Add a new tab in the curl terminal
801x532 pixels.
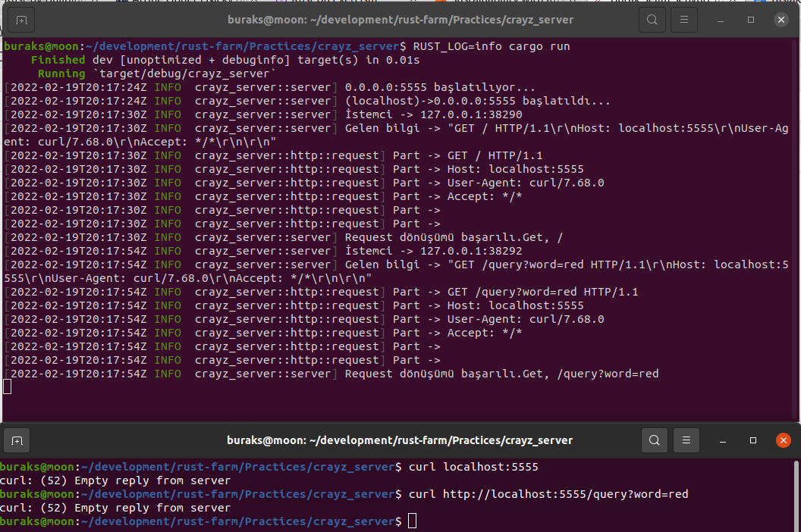click(17, 440)
